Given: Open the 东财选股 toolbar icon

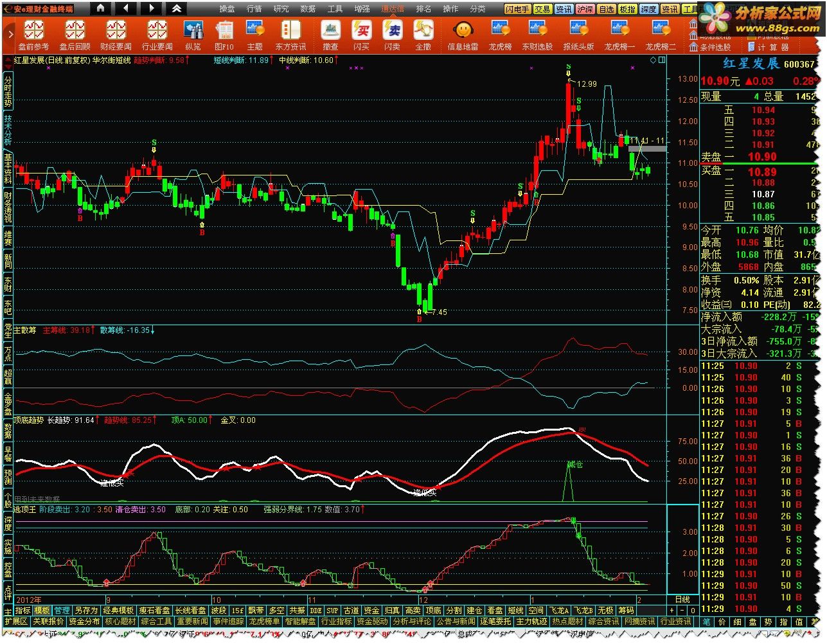Looking at the screenshot, I should (537, 35).
